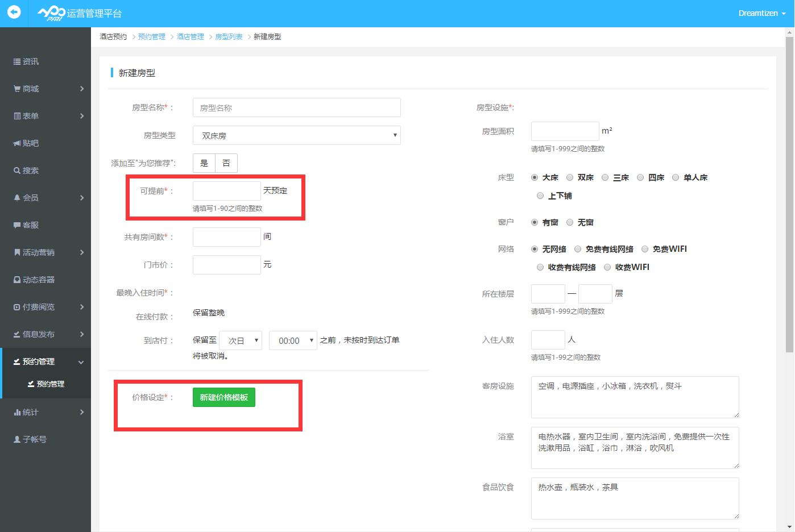
Task: Open the 房型类型 dropdown showing 双床房
Action: (296, 135)
